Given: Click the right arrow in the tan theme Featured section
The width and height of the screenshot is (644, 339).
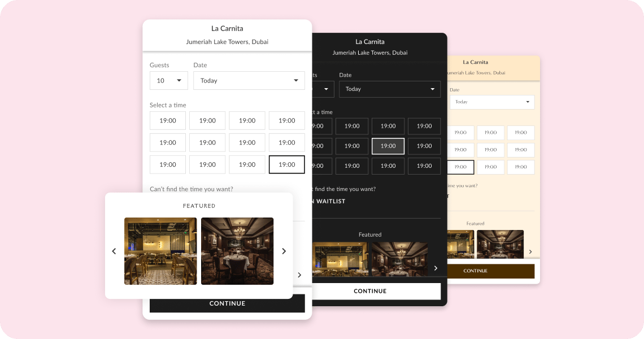Looking at the screenshot, I should coord(530,251).
